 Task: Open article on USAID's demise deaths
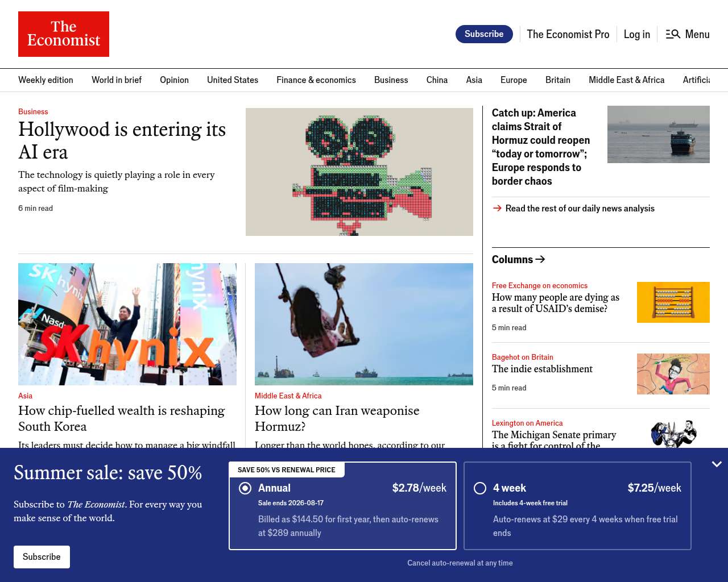click(x=556, y=303)
